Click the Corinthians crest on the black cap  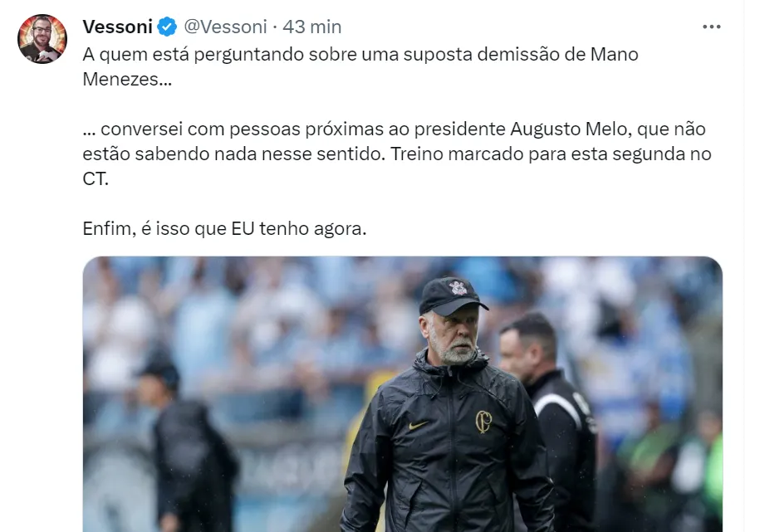[458, 288]
